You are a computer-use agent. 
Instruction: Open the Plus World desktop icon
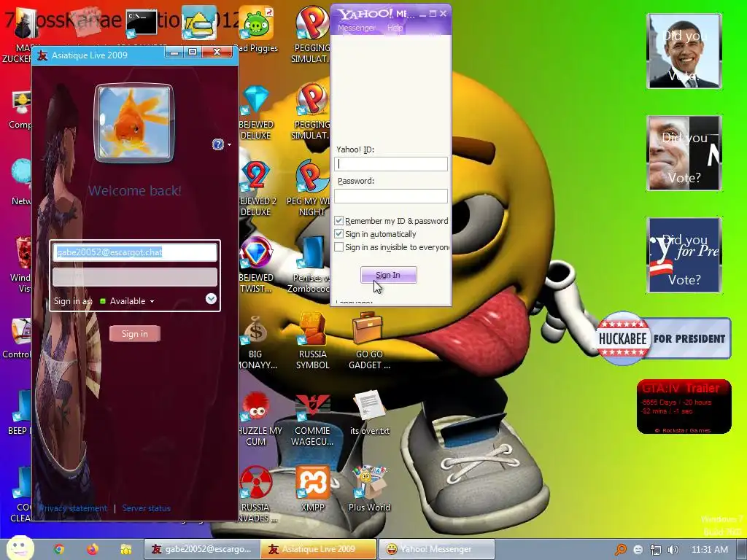pyautogui.click(x=369, y=482)
